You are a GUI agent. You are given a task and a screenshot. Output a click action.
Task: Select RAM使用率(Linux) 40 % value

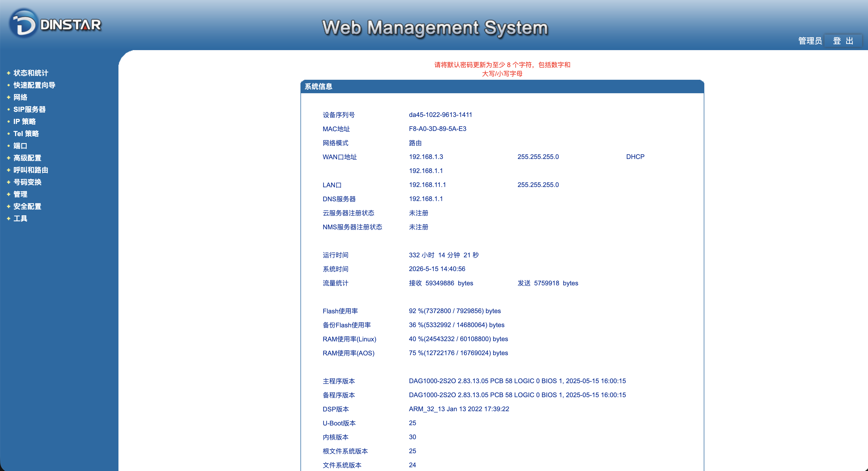click(x=458, y=339)
